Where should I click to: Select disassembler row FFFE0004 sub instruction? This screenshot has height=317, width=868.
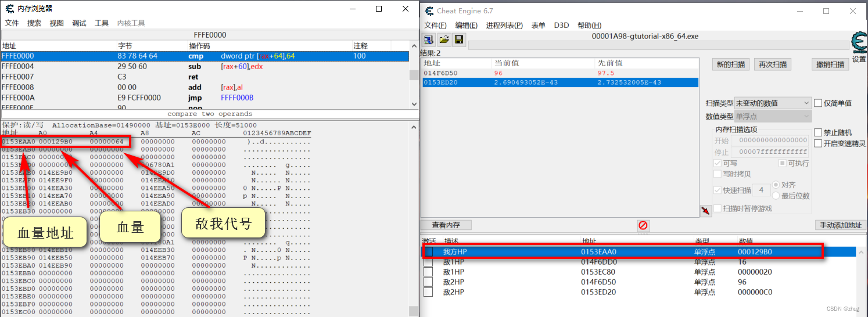tap(205, 66)
